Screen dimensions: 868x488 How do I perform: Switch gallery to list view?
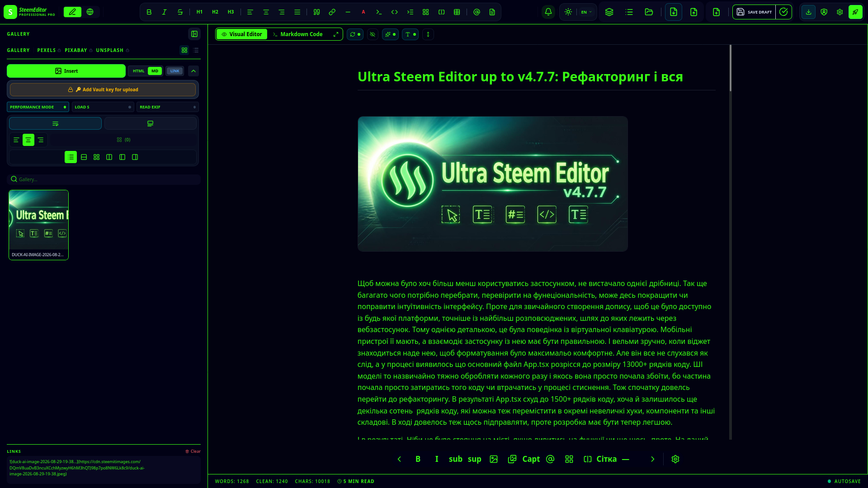coord(196,50)
